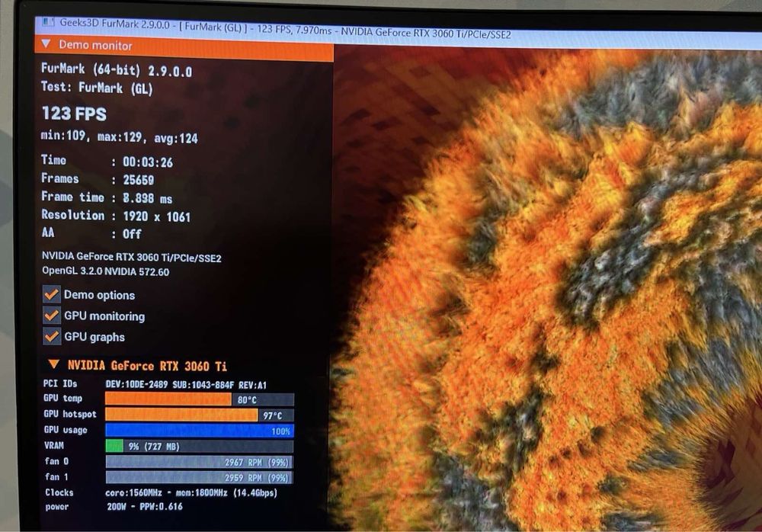Click the fan 0 speed bar

coord(199,462)
